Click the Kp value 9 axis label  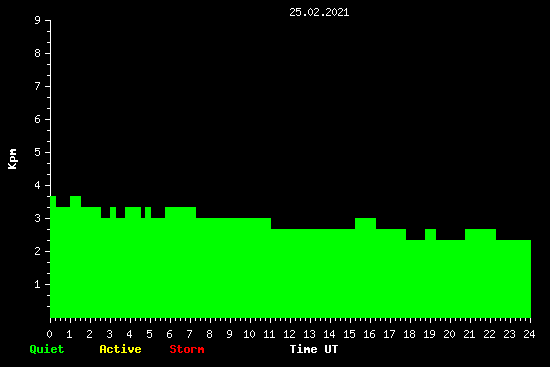(x=38, y=20)
